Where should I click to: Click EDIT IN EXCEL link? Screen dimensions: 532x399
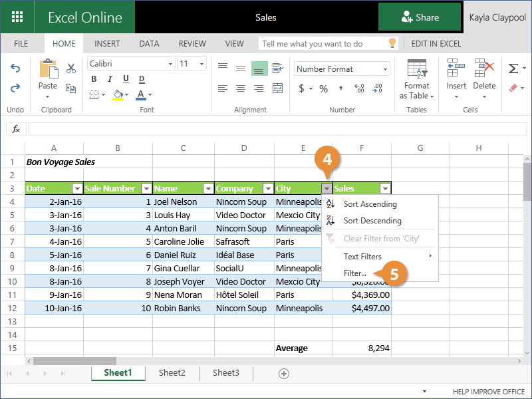(436, 44)
